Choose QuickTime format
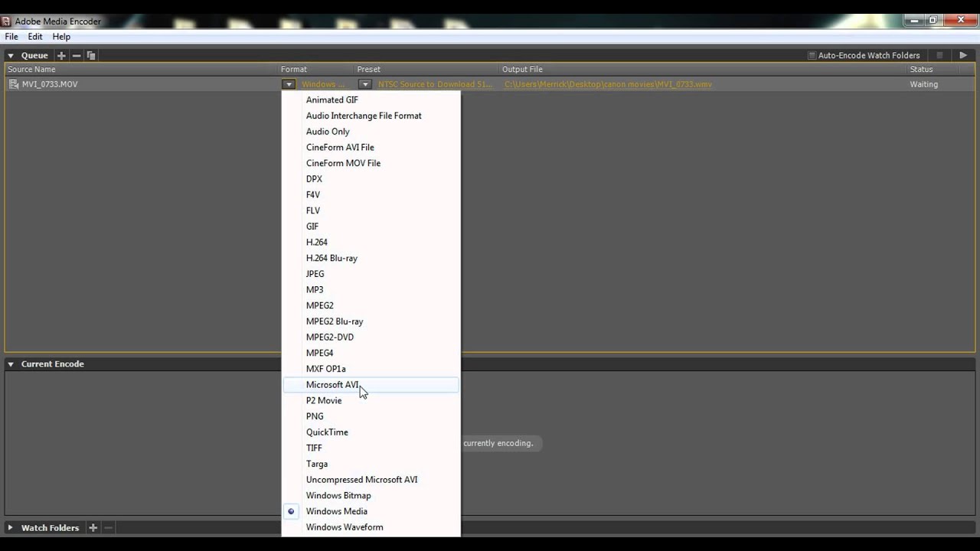This screenshot has width=980, height=551. tap(371, 432)
